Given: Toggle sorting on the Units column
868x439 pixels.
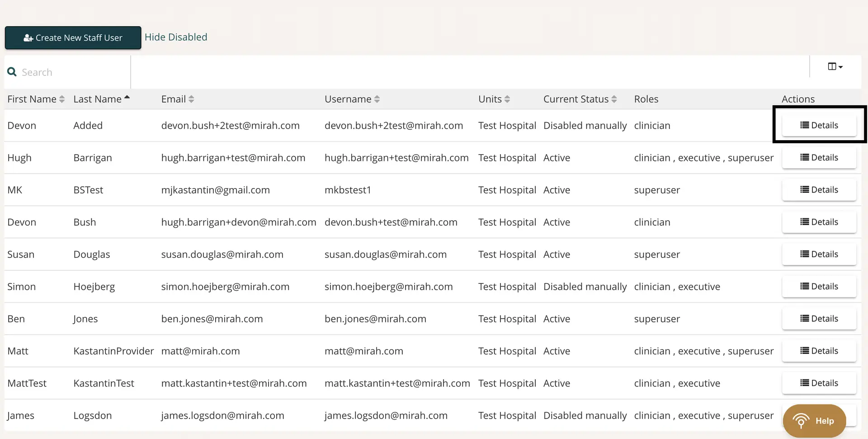Looking at the screenshot, I should tap(508, 99).
